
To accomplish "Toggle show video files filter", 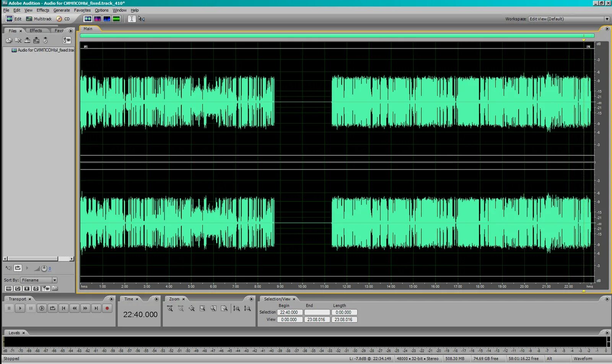I will point(27,288).
